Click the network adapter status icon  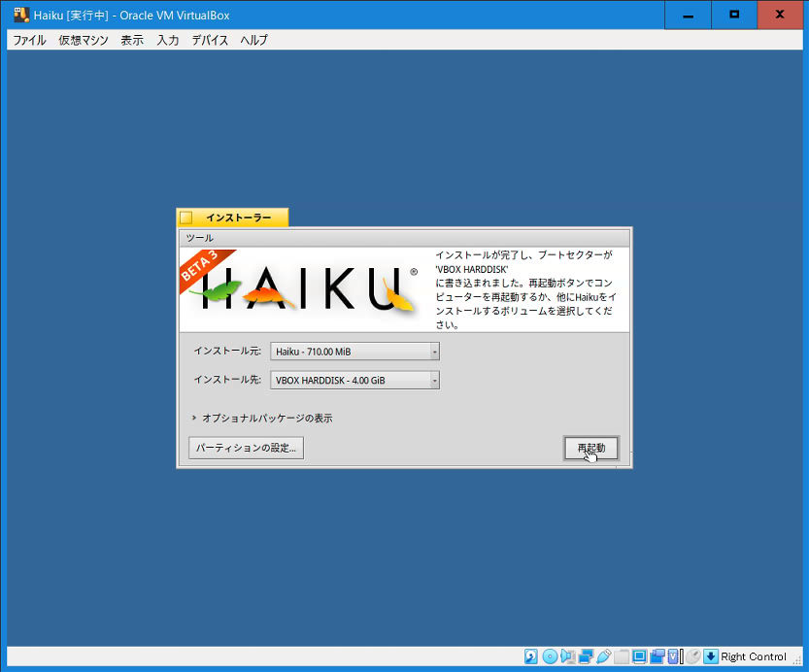click(586, 656)
